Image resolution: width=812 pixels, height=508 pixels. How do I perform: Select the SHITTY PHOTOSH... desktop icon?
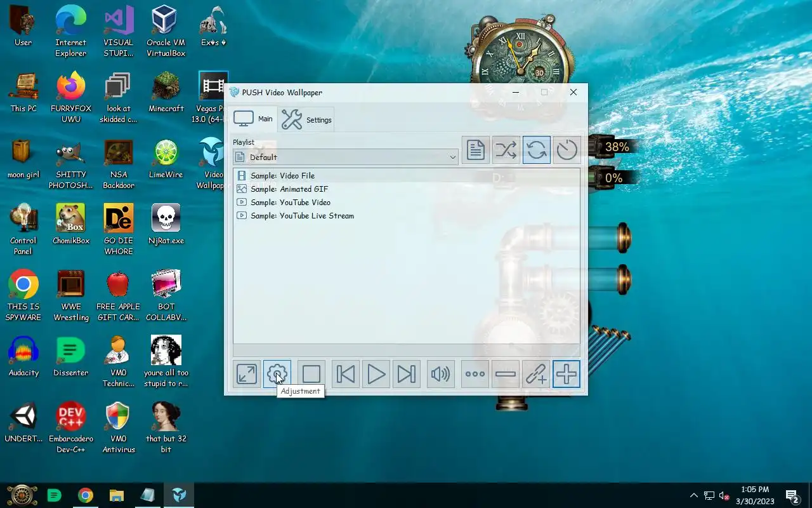(70, 164)
